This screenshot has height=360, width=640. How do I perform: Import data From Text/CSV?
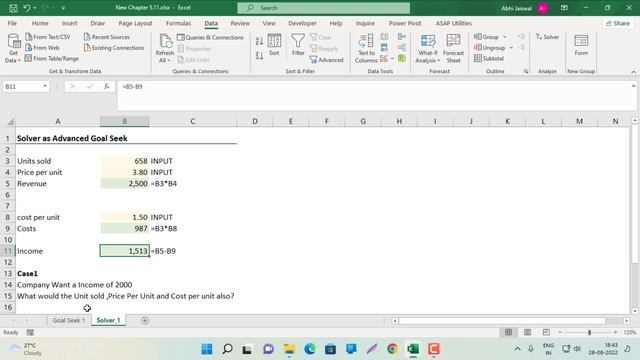[48, 37]
